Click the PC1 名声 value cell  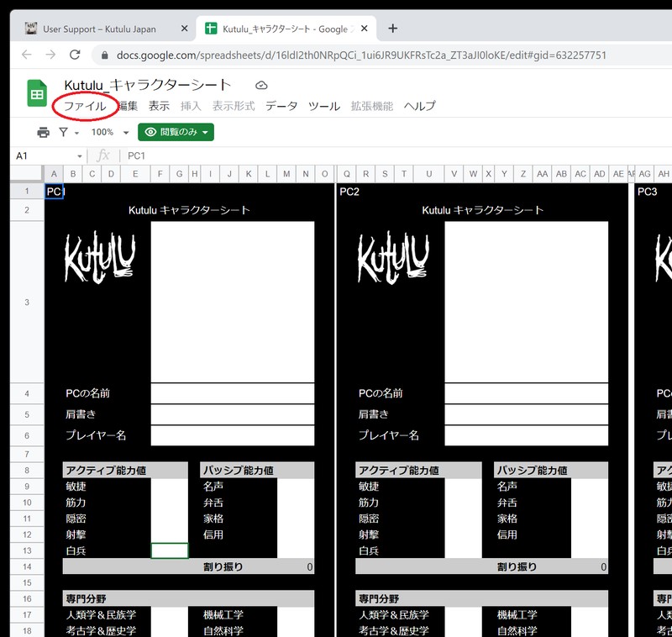[x=296, y=487]
